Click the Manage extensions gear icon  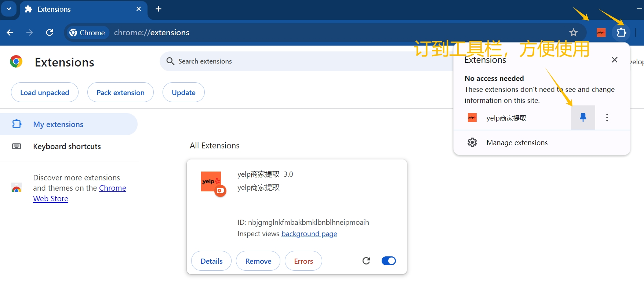click(472, 143)
